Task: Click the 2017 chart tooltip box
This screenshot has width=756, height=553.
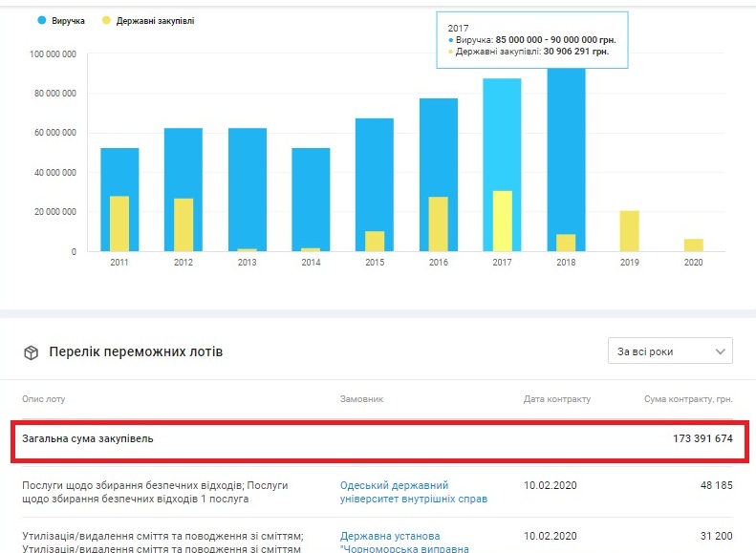Action: click(x=532, y=40)
